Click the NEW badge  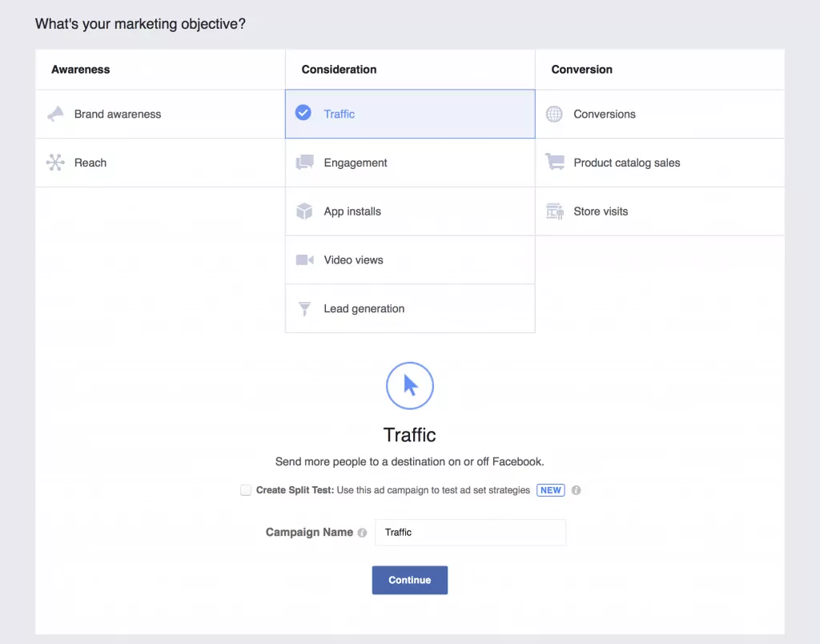point(551,490)
